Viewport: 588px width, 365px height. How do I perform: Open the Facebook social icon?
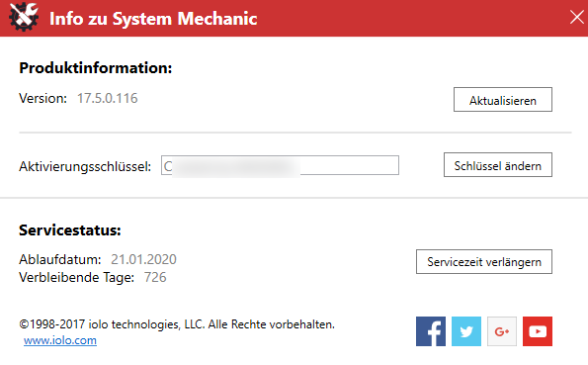pos(431,331)
